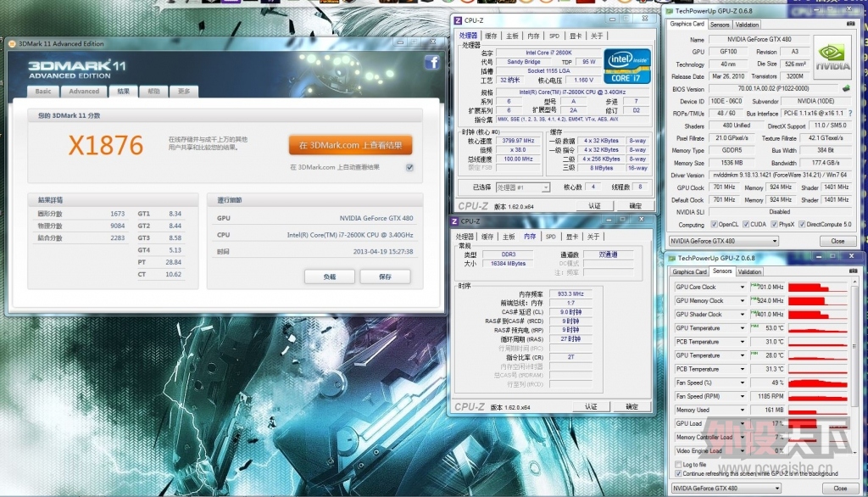Open the GPU Shader Clock sensor dropdown
The width and height of the screenshot is (868, 497).
[x=743, y=314]
